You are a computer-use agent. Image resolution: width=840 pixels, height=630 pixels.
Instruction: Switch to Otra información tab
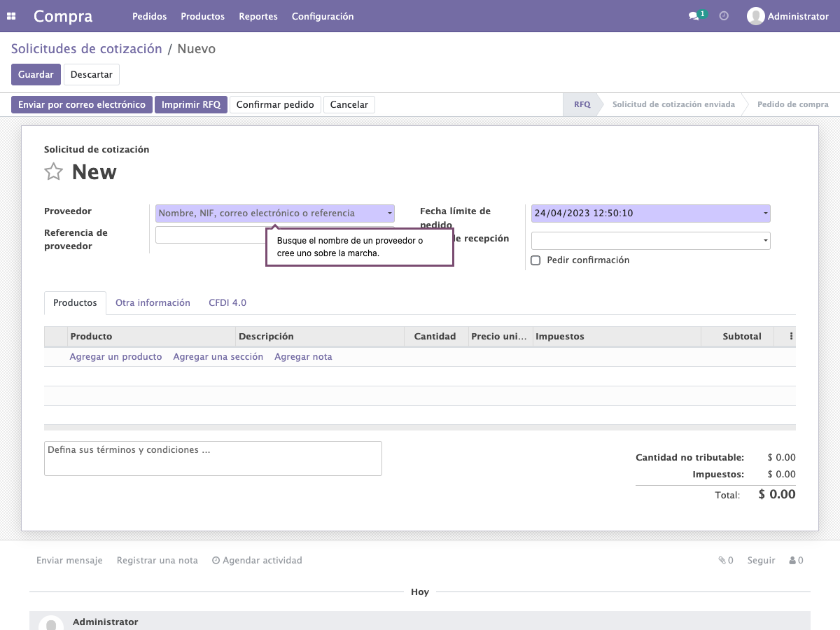[153, 303]
